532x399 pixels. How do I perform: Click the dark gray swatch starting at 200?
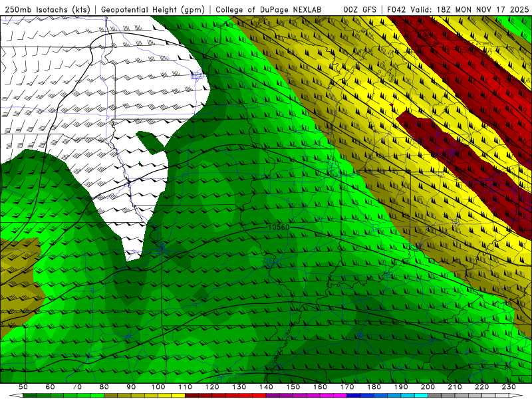pos(435,396)
